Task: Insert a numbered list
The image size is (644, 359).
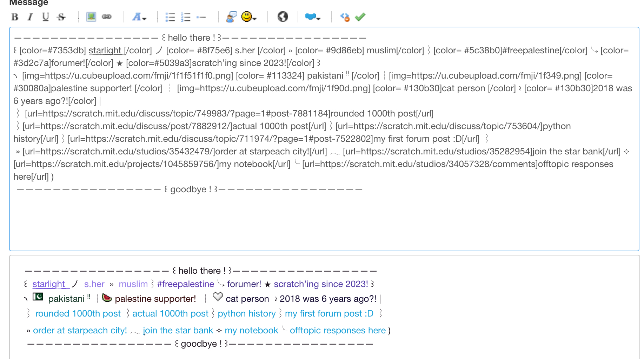Action: point(186,17)
